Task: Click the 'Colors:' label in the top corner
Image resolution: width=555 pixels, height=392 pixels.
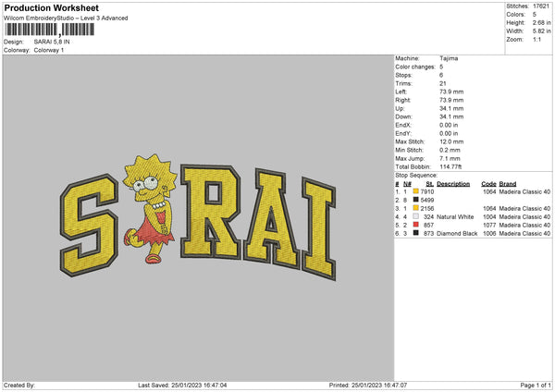Action: pos(515,15)
